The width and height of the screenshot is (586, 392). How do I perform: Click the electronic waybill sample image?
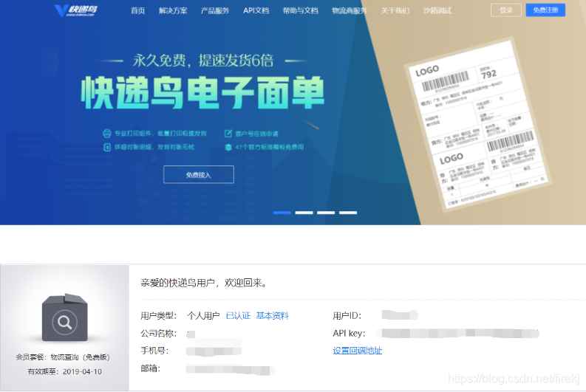(477, 125)
